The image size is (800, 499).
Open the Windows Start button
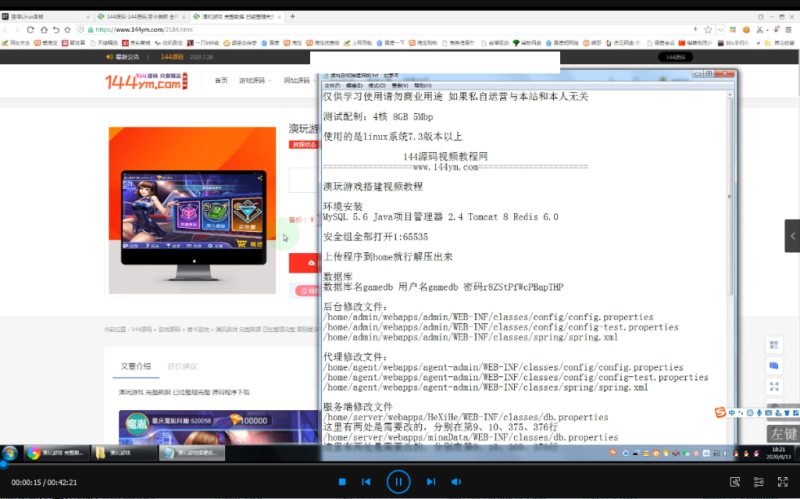(10, 453)
